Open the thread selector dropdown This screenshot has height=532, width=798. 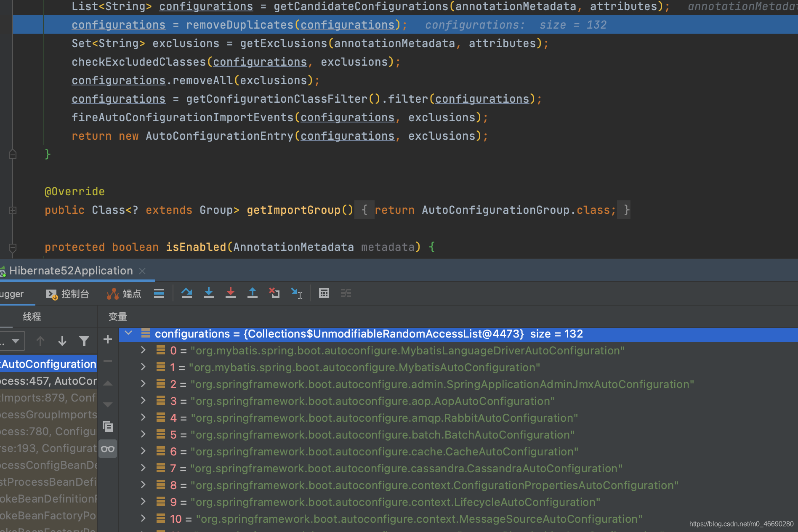12,341
